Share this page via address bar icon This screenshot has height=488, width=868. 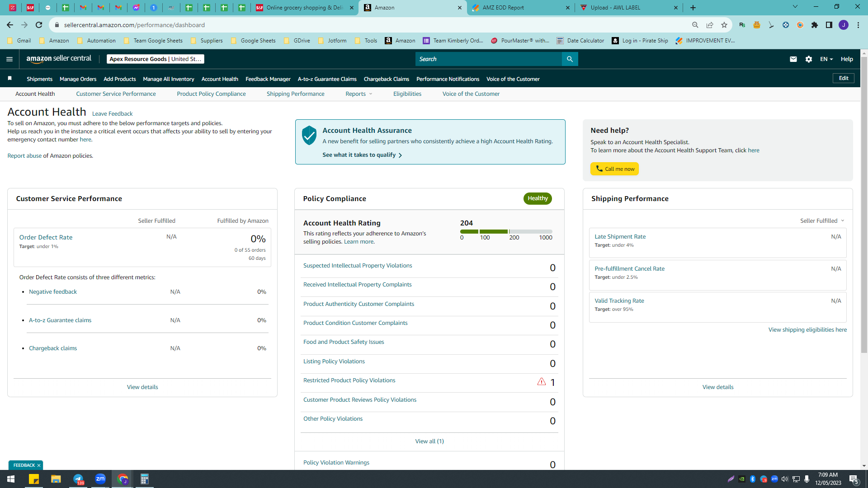click(710, 25)
